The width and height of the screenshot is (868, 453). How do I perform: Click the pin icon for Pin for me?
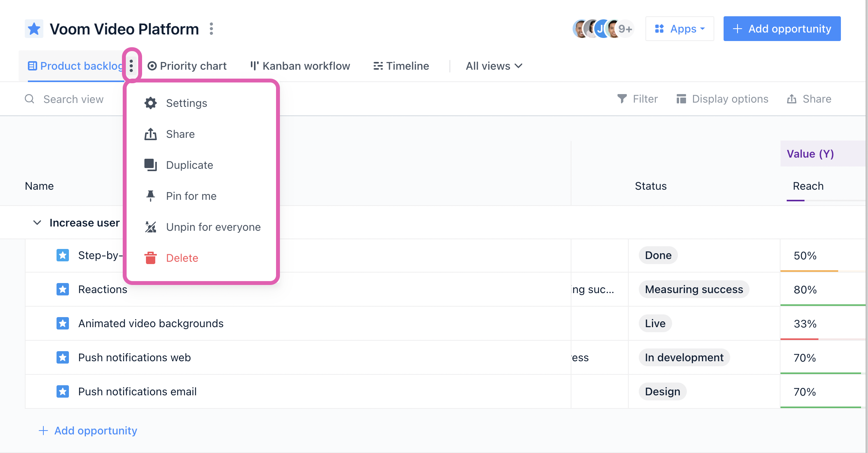coord(151,196)
